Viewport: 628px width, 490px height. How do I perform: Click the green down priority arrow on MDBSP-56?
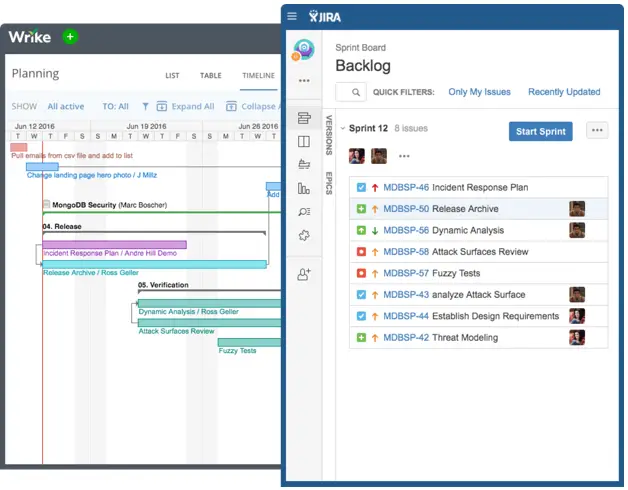375,230
